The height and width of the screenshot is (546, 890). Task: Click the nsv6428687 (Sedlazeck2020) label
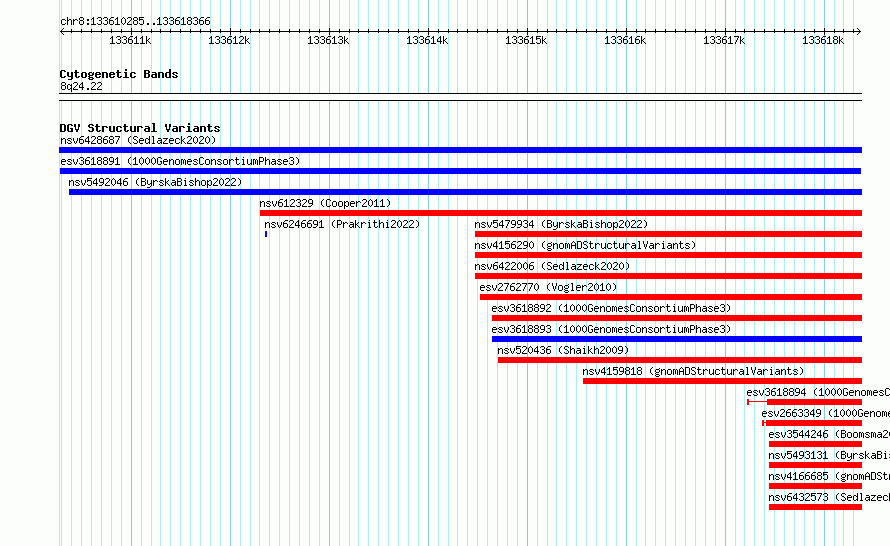coord(138,140)
